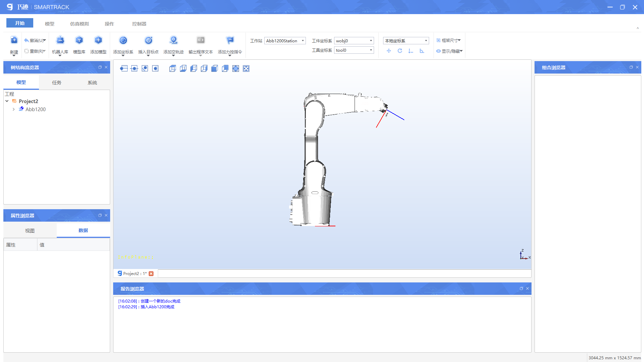The image size is (644, 362).
Task: Expand the Abb1200 tree node
Action: (13, 109)
